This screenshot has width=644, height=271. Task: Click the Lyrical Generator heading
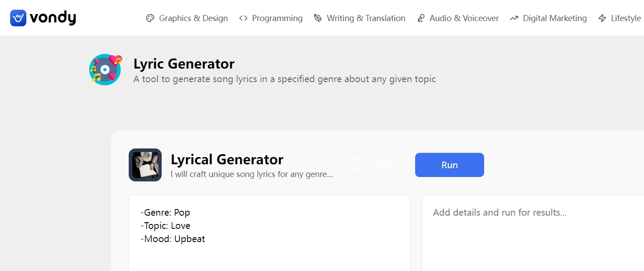(x=227, y=159)
